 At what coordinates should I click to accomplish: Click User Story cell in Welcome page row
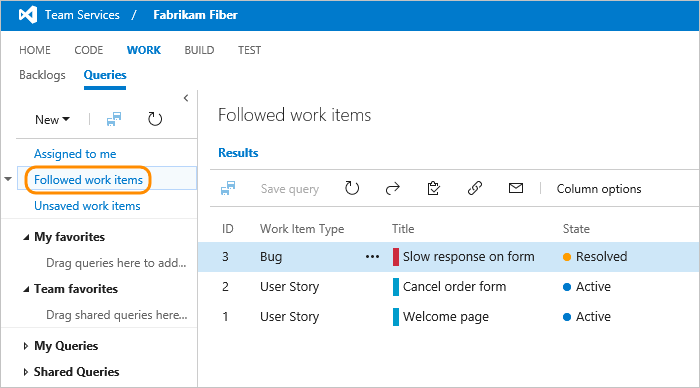(289, 317)
